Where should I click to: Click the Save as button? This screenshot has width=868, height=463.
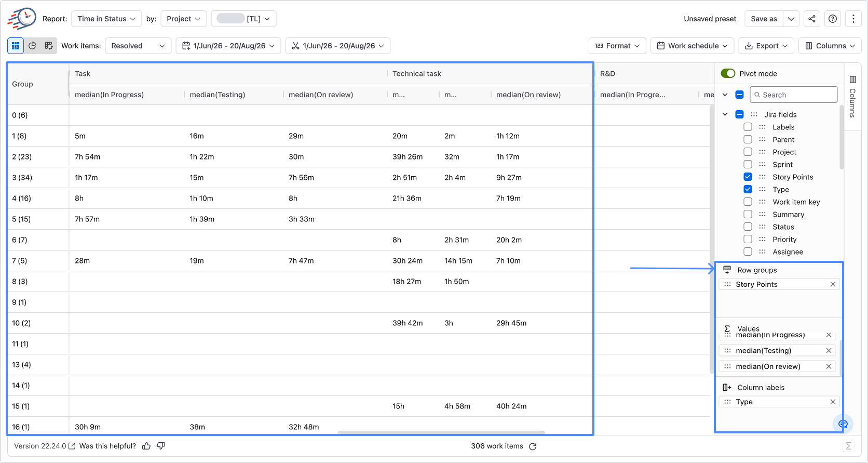tap(764, 19)
